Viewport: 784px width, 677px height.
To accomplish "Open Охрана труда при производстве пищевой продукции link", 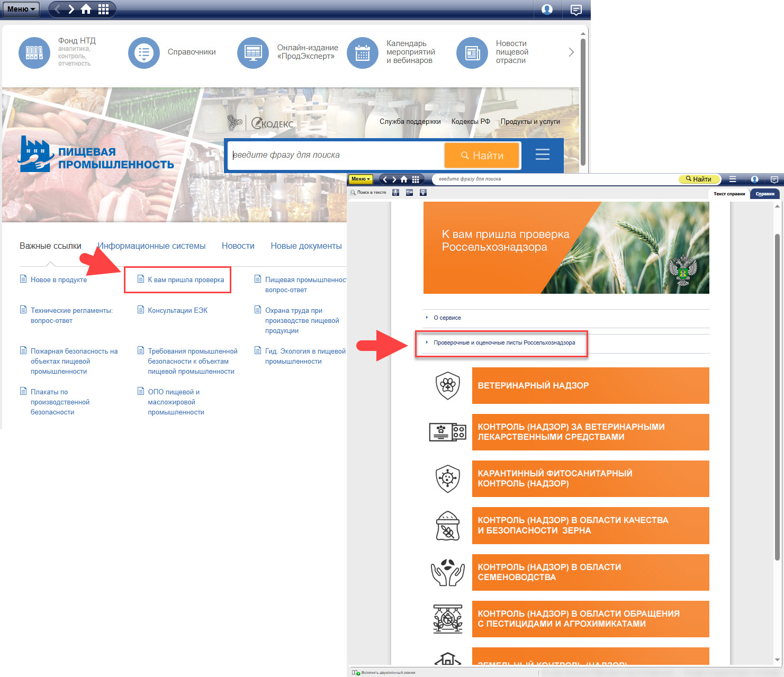I will [x=302, y=320].
